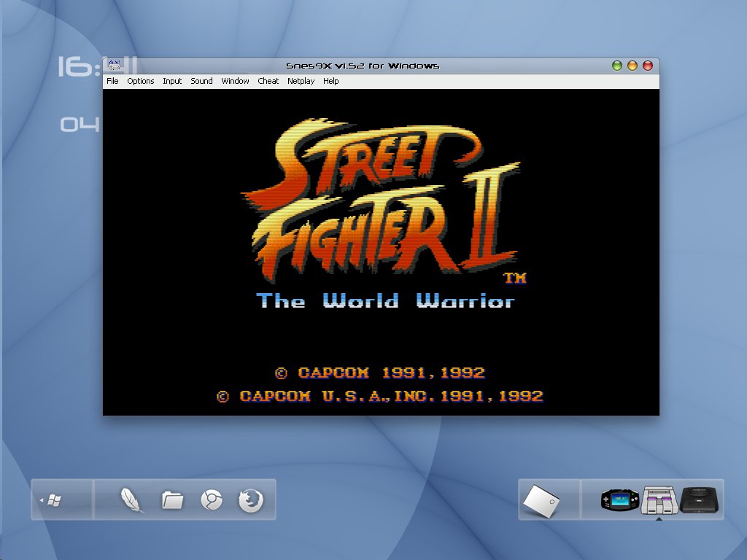Click the Snes9X app icon in title bar
The width and height of the screenshot is (747, 560).
click(x=114, y=65)
